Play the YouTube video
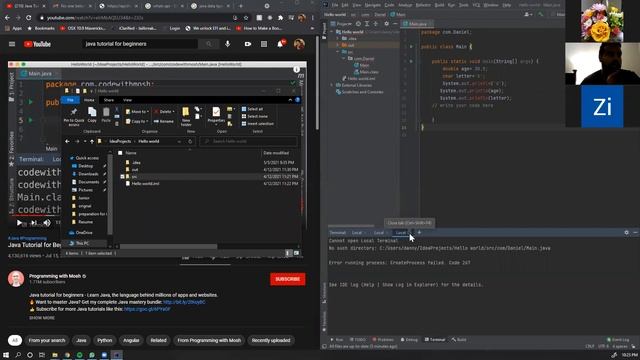The image size is (640, 360). (19, 223)
